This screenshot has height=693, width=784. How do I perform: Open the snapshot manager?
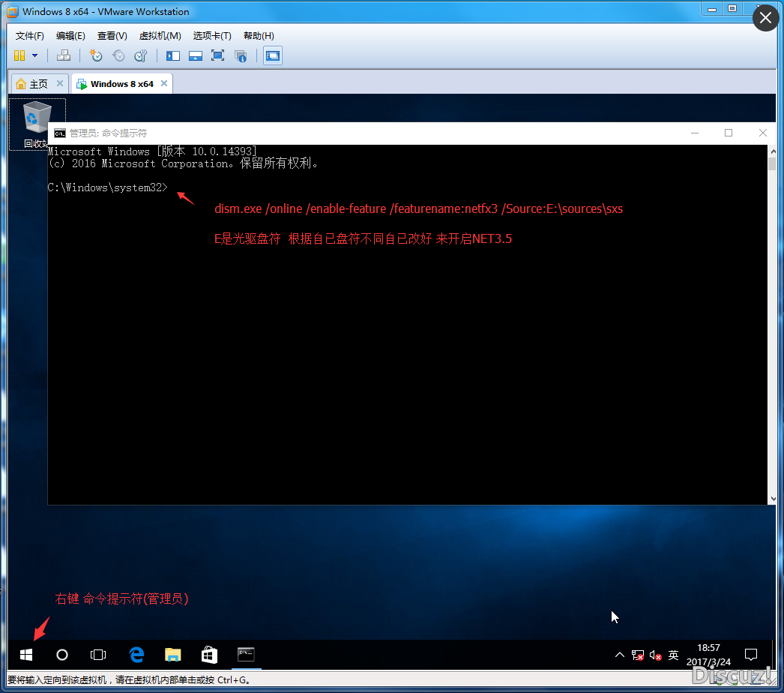[x=141, y=55]
